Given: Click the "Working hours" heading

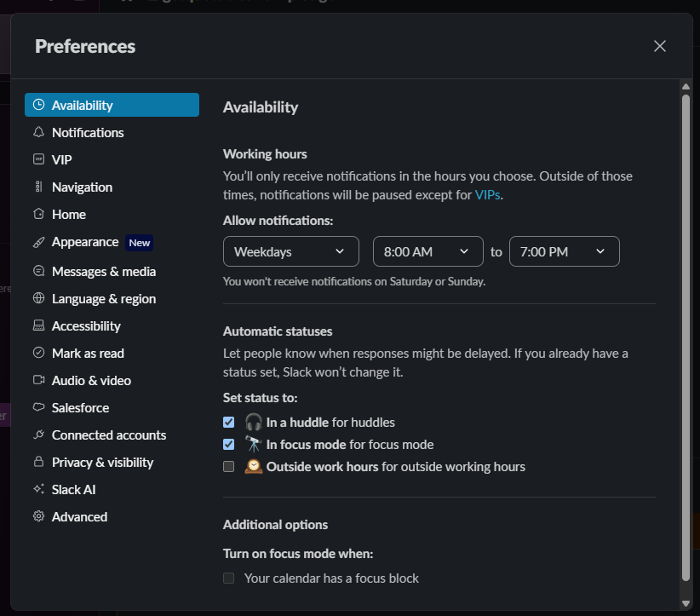Looking at the screenshot, I should pos(265,154).
